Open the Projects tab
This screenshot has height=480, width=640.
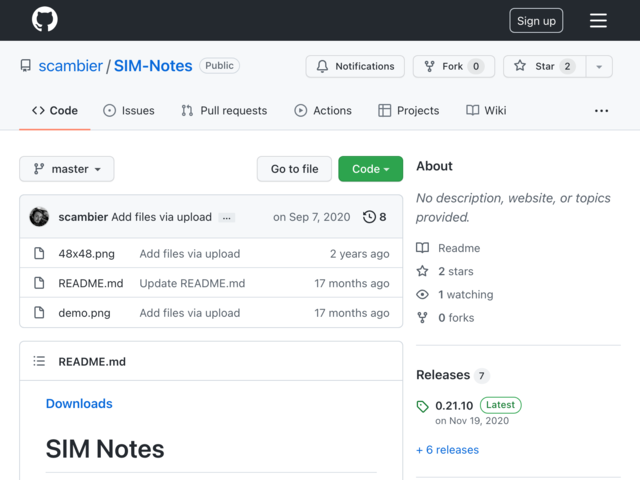pos(409,111)
